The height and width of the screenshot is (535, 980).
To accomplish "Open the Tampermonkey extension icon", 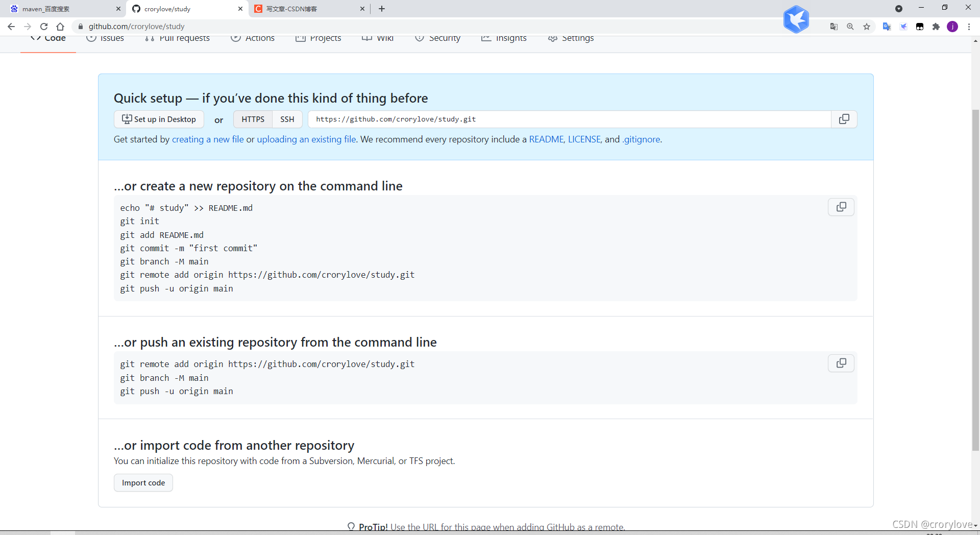I will coord(920,27).
